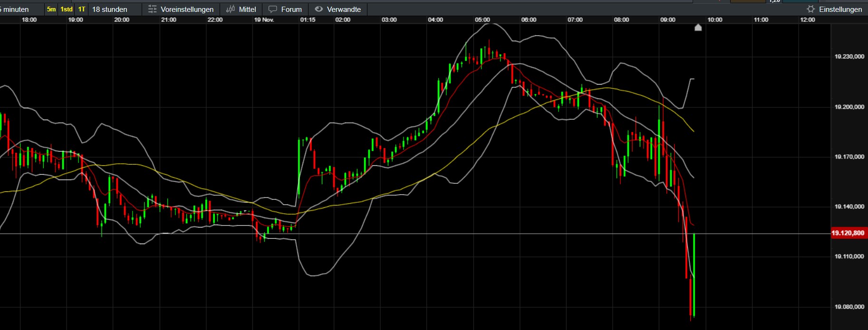Click the 01:15 time axis label
The width and height of the screenshot is (868, 330).
308,20
